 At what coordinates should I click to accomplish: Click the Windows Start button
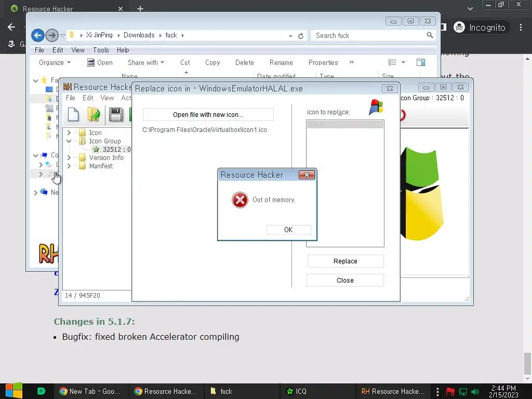tap(14, 391)
